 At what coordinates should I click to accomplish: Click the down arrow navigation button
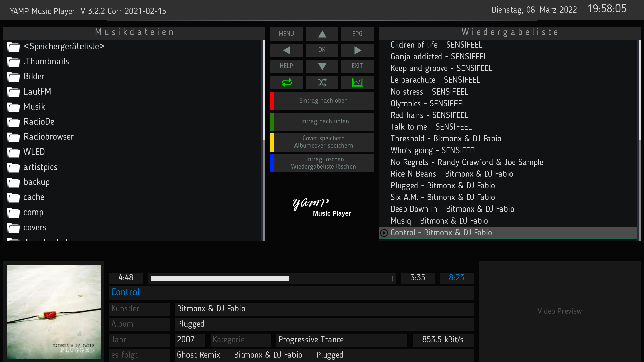pyautogui.click(x=322, y=66)
